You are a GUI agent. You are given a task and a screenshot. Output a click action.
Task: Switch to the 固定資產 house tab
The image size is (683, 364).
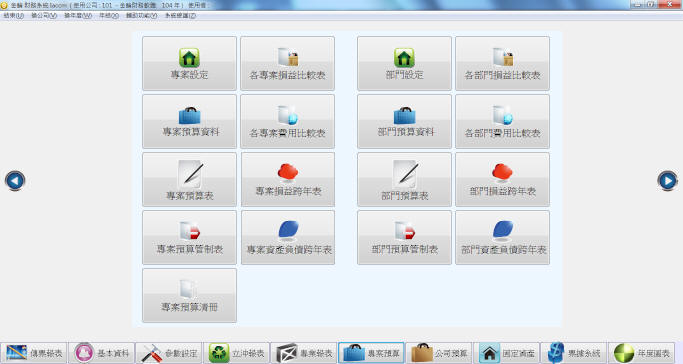[x=507, y=353]
